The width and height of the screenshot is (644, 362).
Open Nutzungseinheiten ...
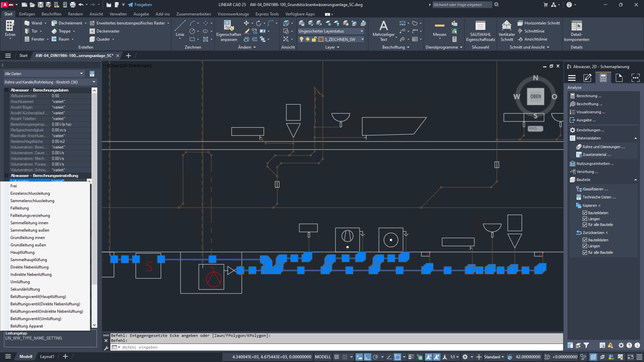[x=595, y=164]
